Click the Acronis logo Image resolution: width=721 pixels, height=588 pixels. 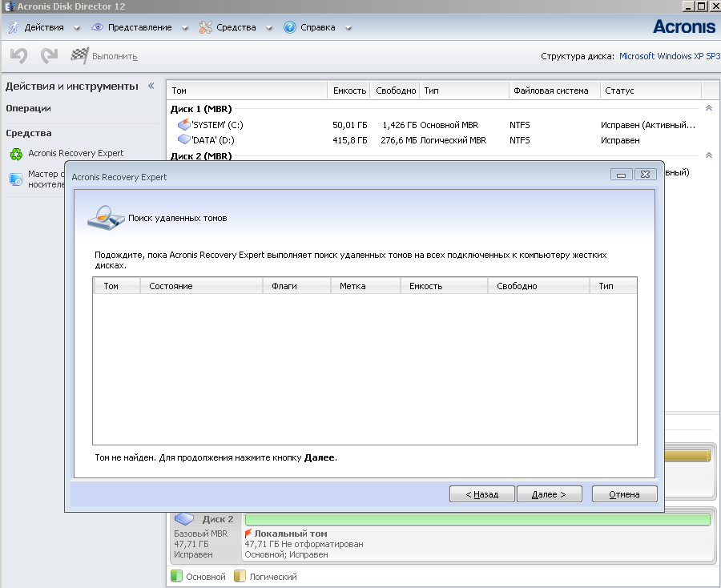pyautogui.click(x=684, y=26)
